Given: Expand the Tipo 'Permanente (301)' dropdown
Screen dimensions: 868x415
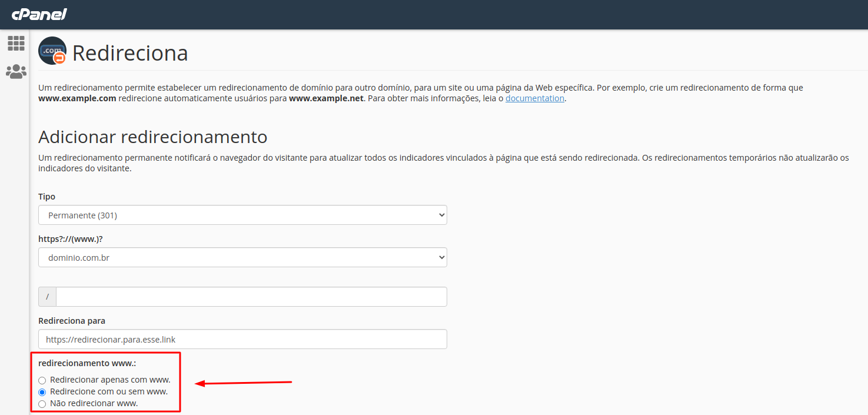Looking at the screenshot, I should pos(242,215).
